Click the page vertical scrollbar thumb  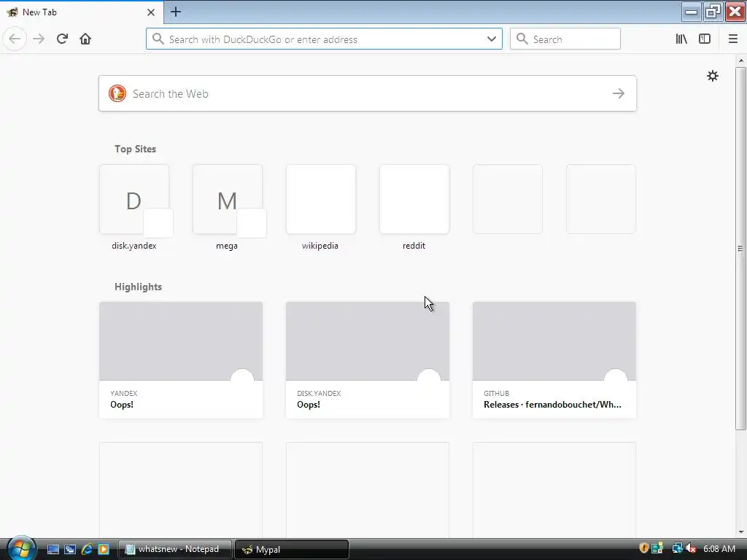(741, 249)
